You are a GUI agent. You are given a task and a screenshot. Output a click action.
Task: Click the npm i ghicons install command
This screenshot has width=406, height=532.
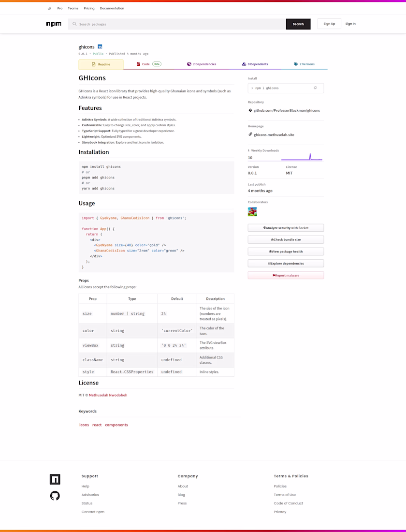(267, 88)
